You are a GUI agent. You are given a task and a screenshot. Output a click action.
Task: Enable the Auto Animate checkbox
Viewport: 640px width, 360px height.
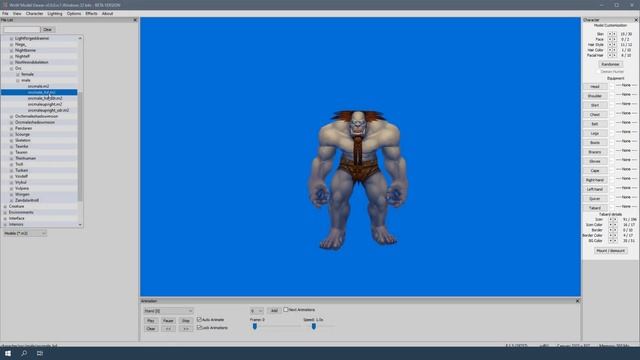(199, 319)
